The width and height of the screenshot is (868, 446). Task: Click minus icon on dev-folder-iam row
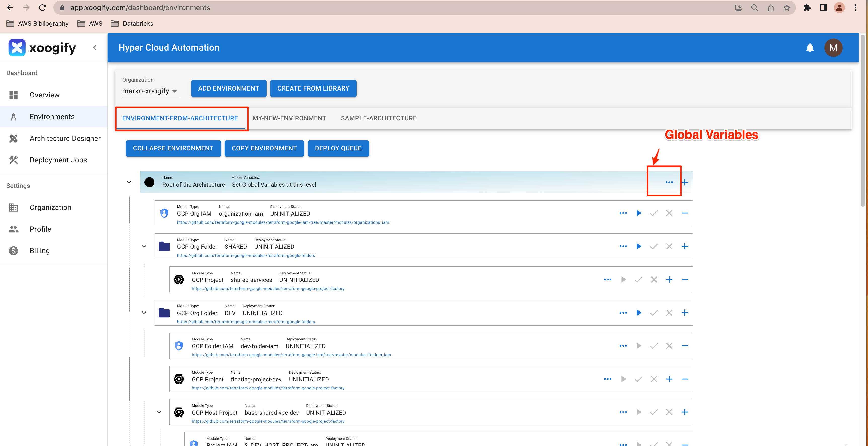[x=684, y=346]
